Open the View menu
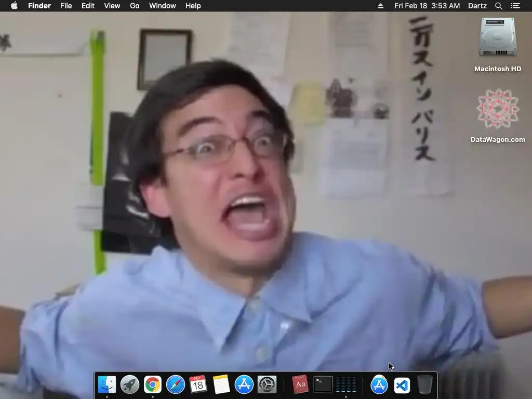This screenshot has height=399, width=532. coord(112,6)
